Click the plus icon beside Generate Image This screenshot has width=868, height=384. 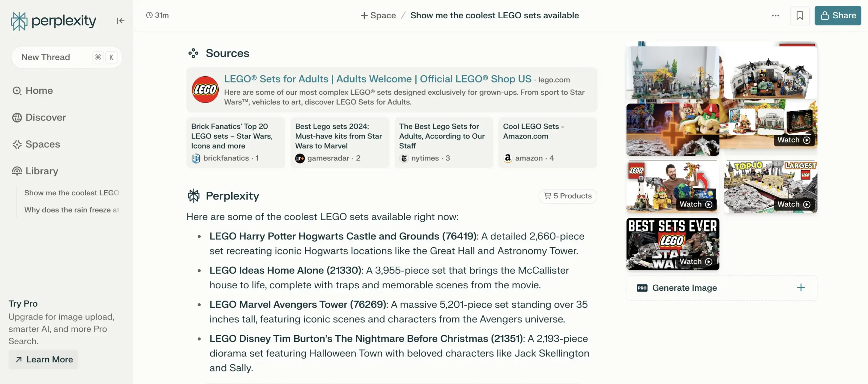[801, 288]
